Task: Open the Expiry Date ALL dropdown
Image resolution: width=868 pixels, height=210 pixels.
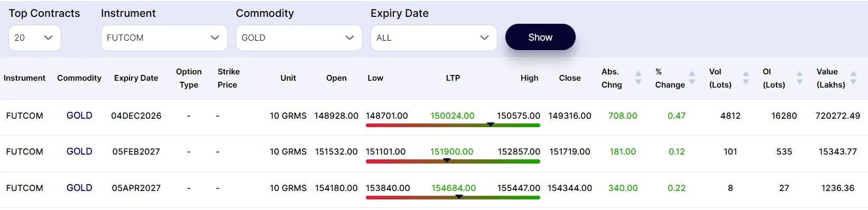Action: click(x=434, y=38)
